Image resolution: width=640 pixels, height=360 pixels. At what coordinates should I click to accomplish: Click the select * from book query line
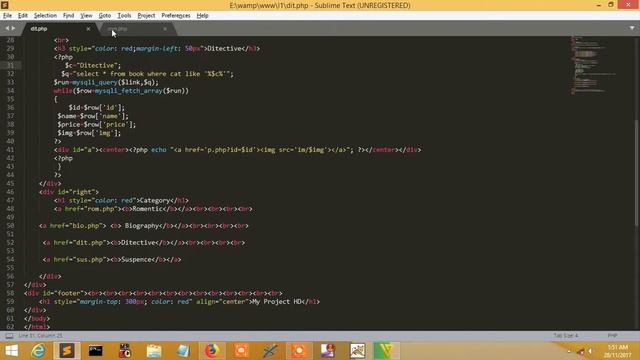(x=147, y=74)
